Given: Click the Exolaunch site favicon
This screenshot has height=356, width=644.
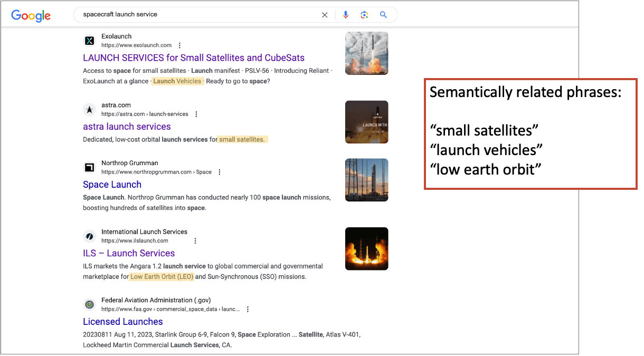Looking at the screenshot, I should point(90,41).
